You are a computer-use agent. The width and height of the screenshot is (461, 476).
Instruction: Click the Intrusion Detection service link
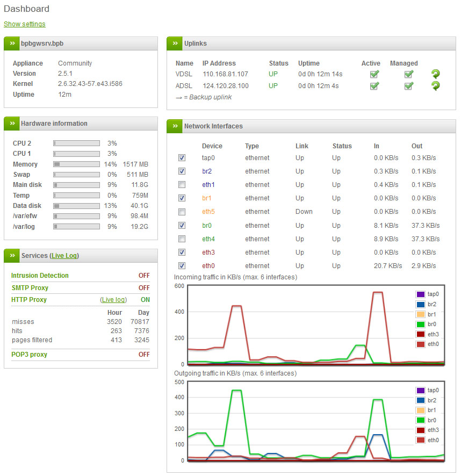pyautogui.click(x=40, y=276)
